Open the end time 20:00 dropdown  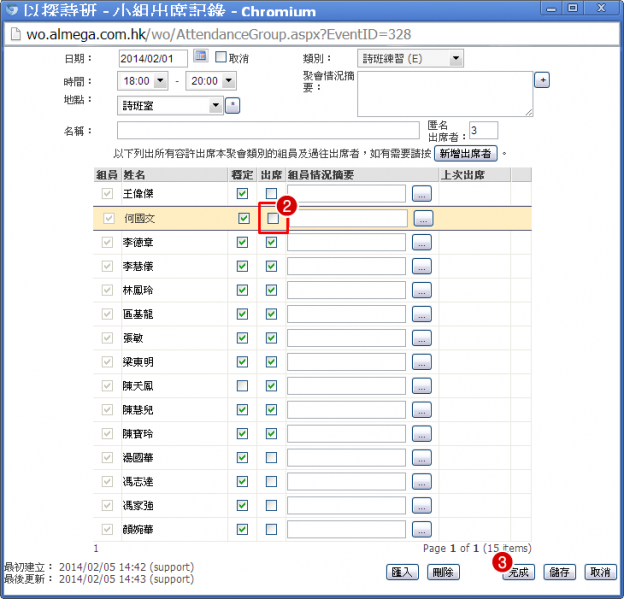211,81
